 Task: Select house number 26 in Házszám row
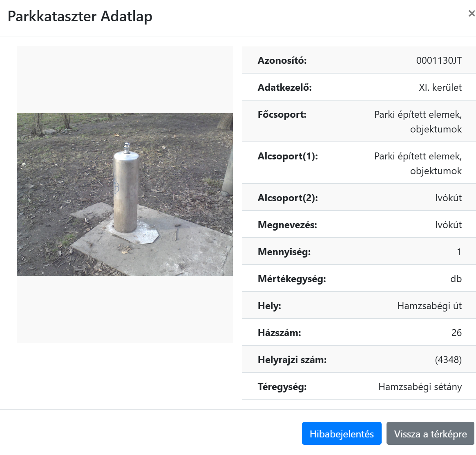(456, 333)
